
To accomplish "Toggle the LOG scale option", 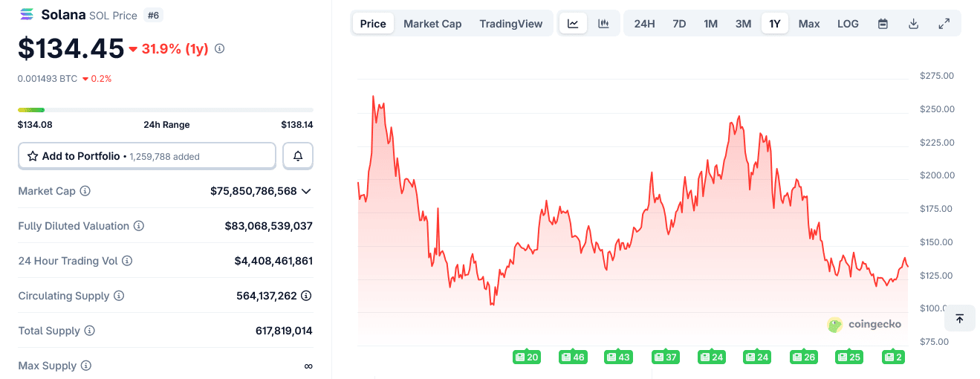I will coord(848,24).
